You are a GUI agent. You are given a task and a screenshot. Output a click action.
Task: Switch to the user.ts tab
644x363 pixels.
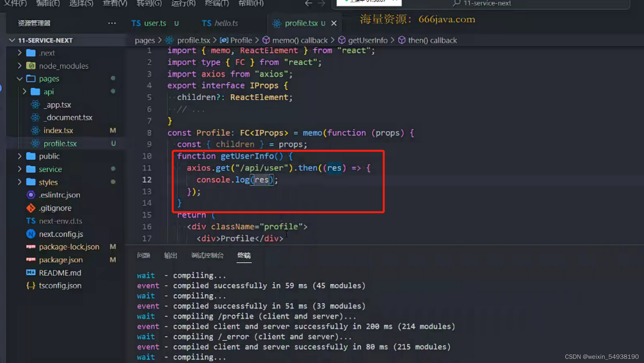click(155, 23)
